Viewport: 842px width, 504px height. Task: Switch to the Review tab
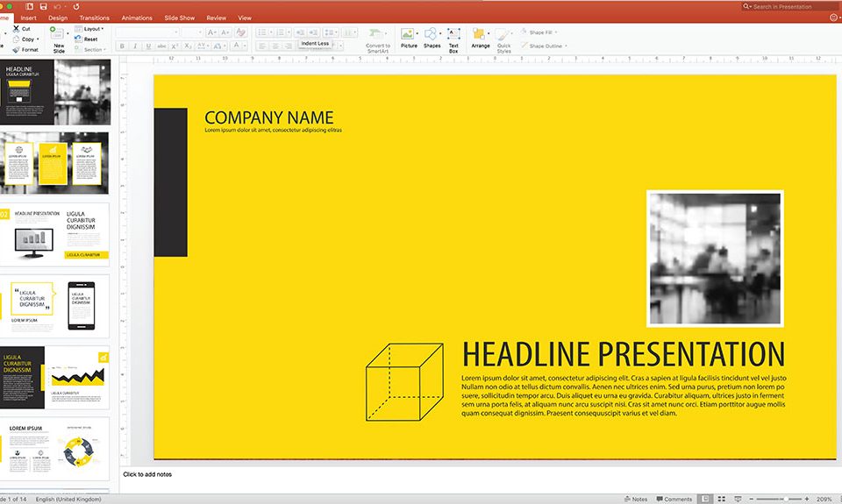click(x=217, y=18)
